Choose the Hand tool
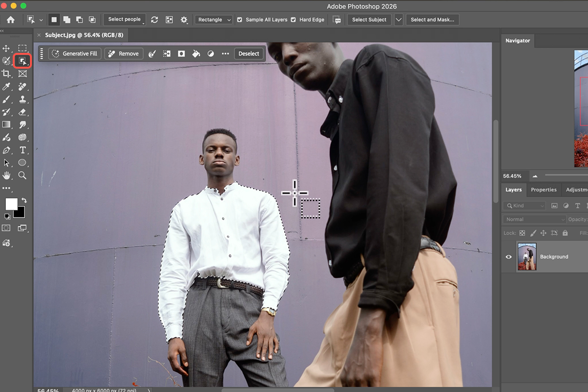Viewport: 588px width, 392px height. coord(6,175)
